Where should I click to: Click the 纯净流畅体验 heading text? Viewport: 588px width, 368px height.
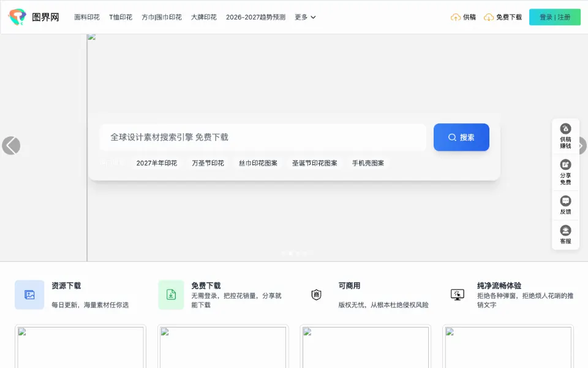click(499, 286)
